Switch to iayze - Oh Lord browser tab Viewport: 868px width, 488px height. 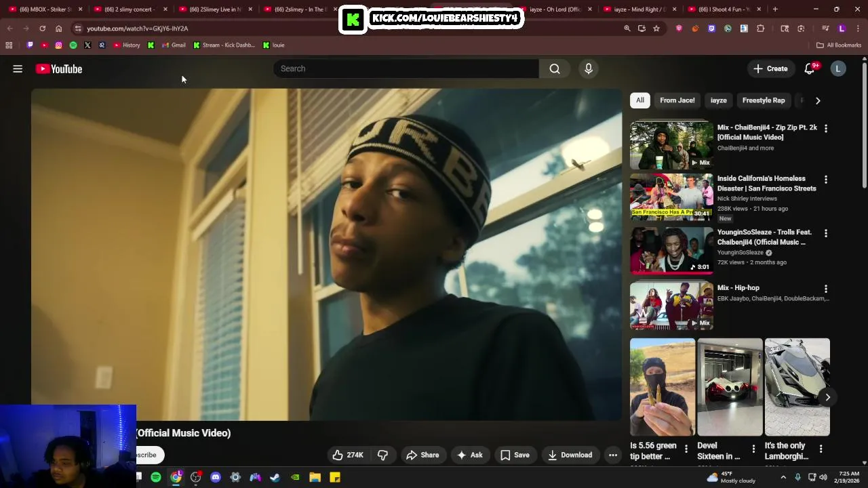555,9
